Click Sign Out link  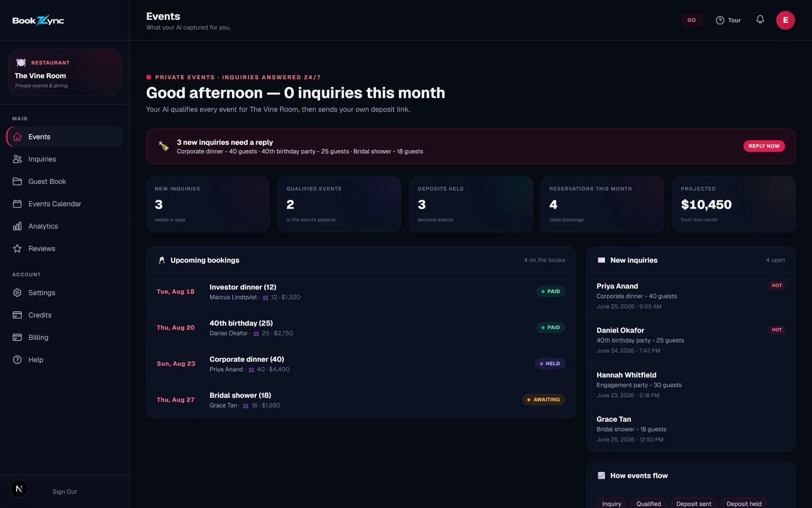point(64,492)
